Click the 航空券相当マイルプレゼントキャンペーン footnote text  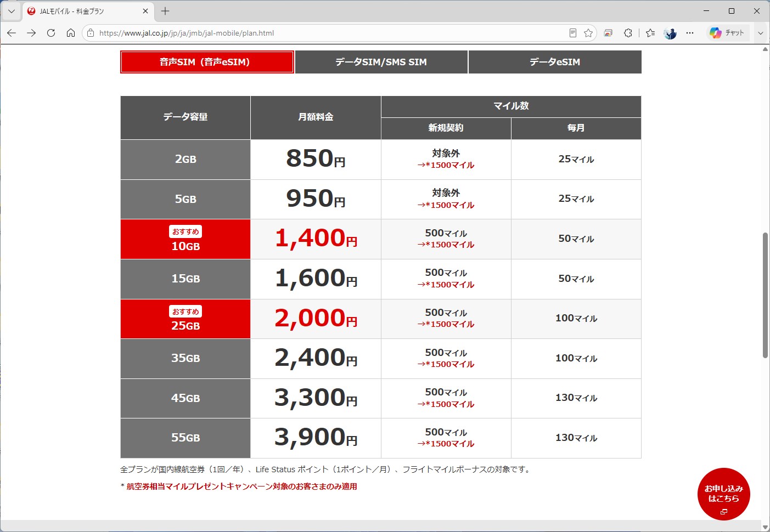pos(241,486)
